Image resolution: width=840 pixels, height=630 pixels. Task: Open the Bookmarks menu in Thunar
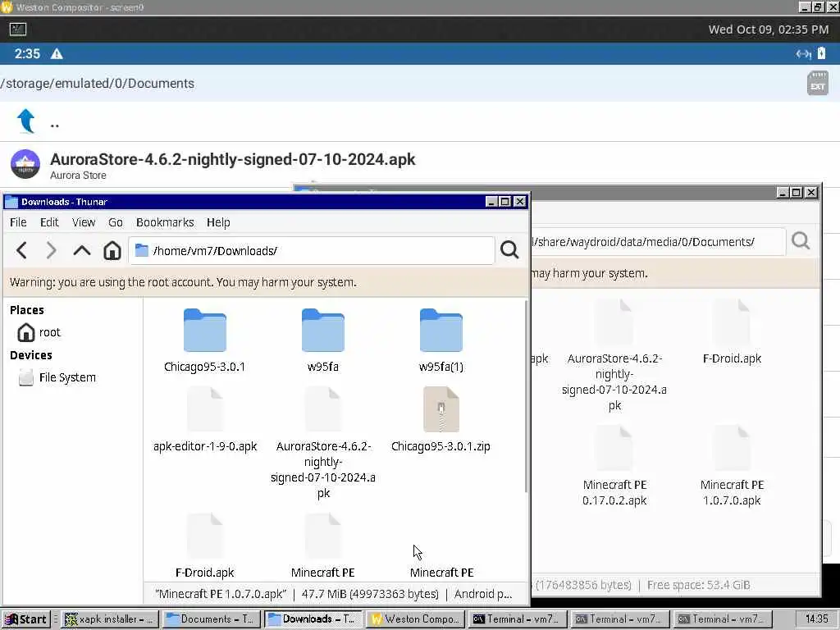(x=165, y=222)
